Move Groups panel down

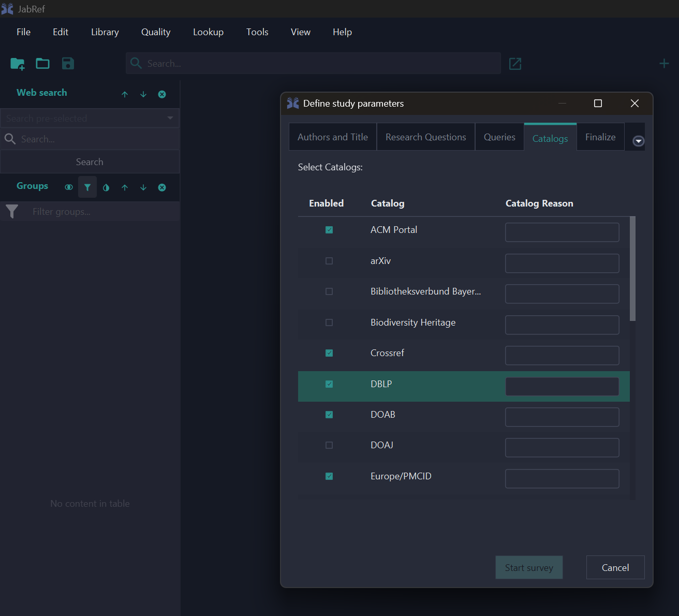coord(143,187)
